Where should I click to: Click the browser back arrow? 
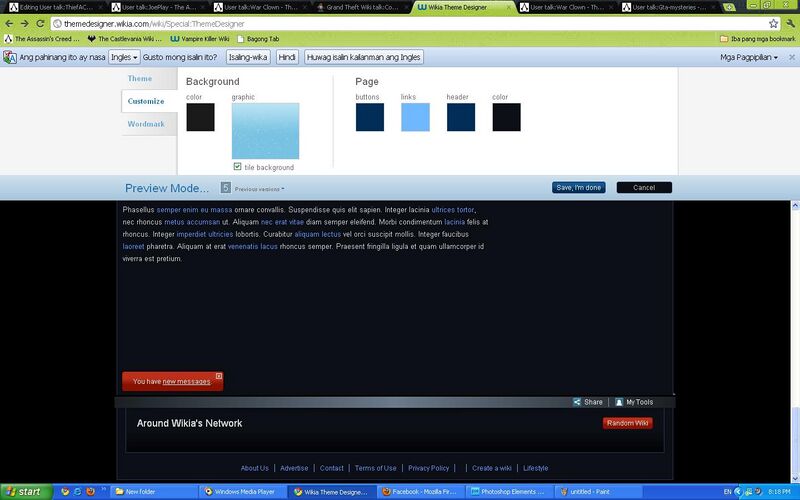pos(9,23)
